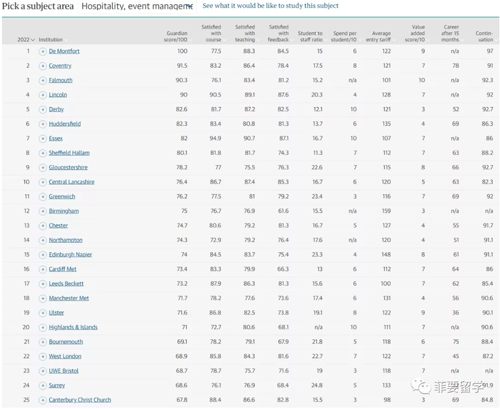Open the Derby university link

point(56,109)
